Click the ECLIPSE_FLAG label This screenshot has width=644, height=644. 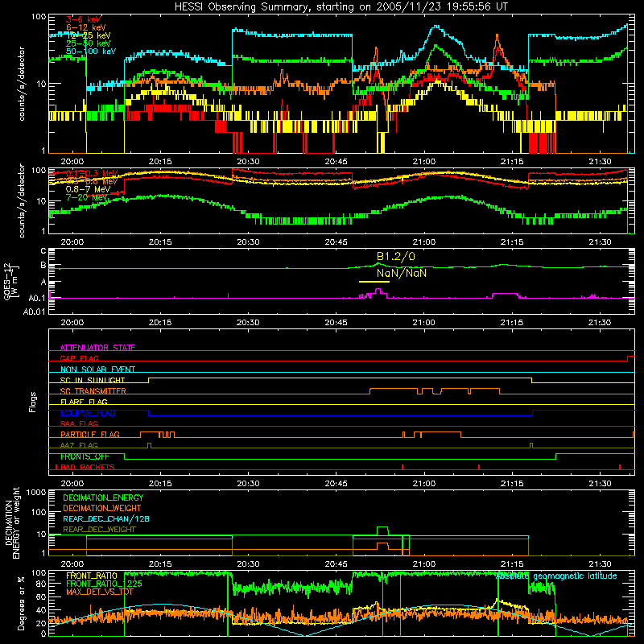pyautogui.click(x=88, y=413)
